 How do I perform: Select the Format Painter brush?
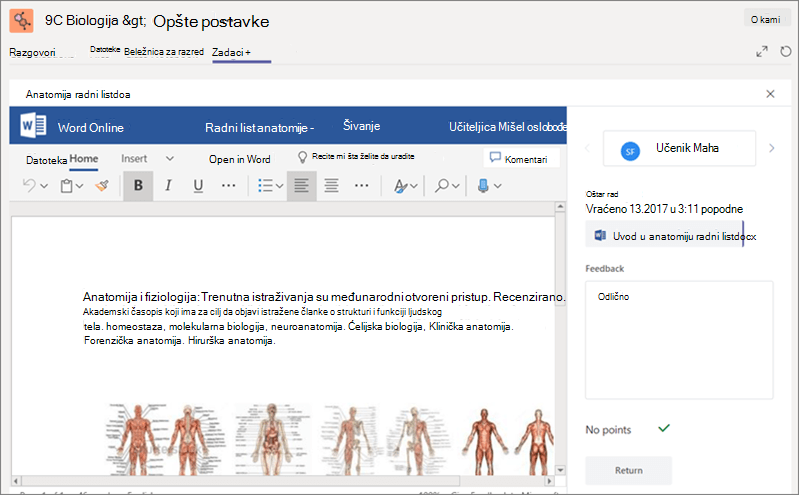[x=102, y=186]
